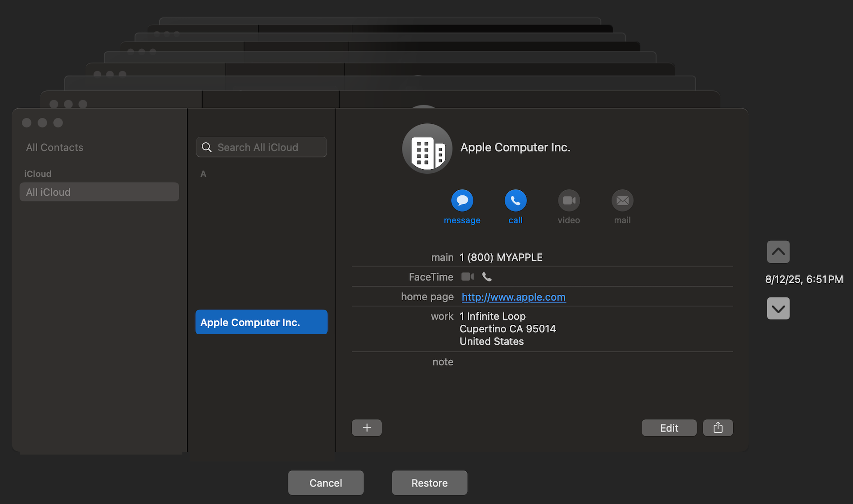Click the blue message icon

click(x=462, y=201)
